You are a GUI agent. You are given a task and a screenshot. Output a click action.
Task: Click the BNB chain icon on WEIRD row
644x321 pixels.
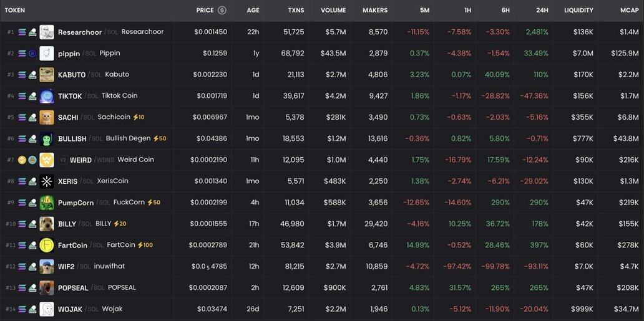[x=22, y=160]
